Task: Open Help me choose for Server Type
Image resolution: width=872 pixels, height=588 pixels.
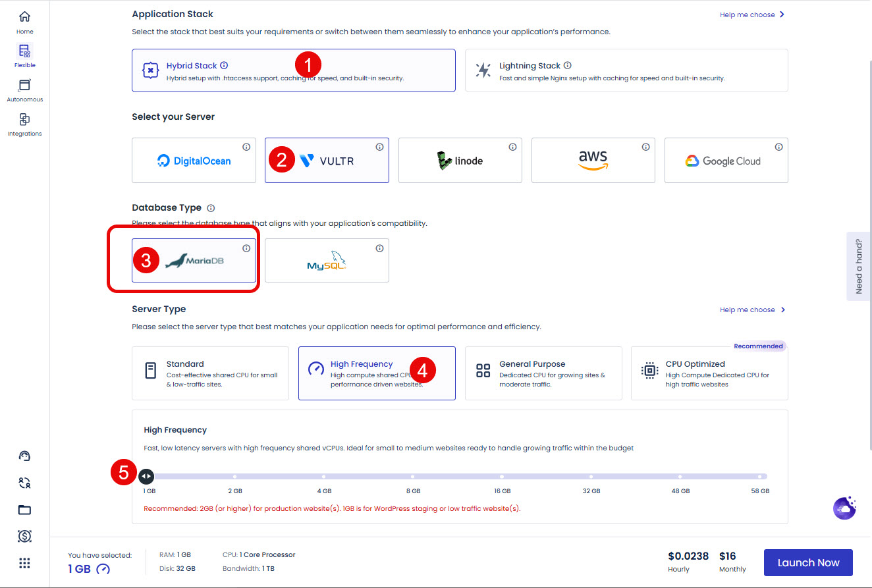Action: point(752,309)
